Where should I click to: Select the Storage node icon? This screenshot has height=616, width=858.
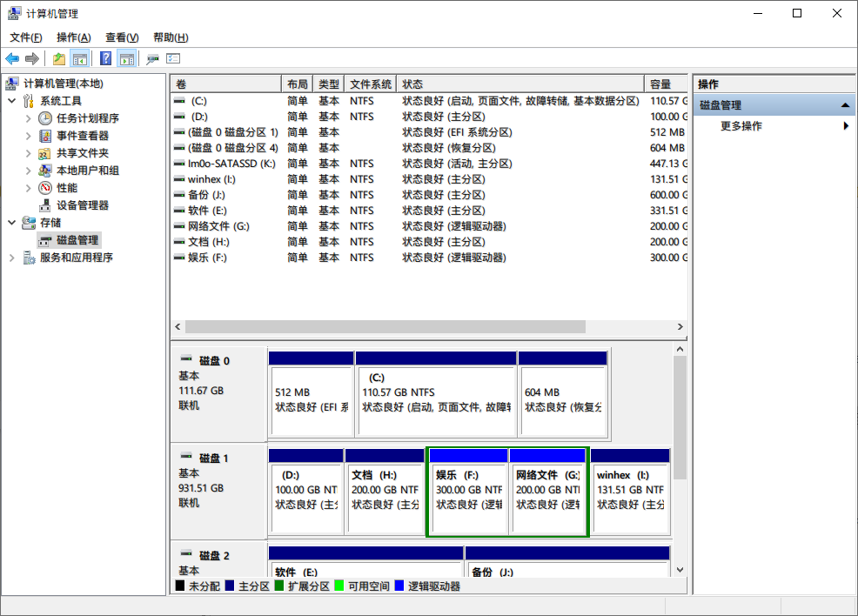29,223
